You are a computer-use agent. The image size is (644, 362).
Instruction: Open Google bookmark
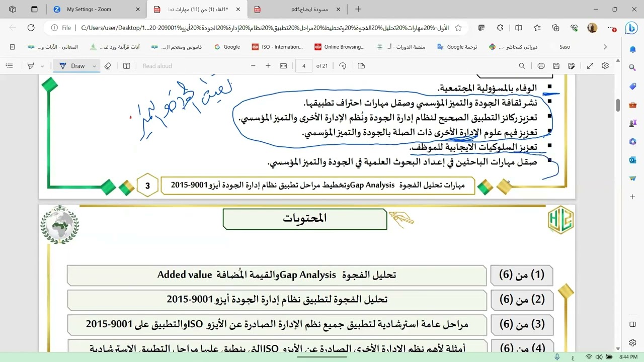(227, 47)
